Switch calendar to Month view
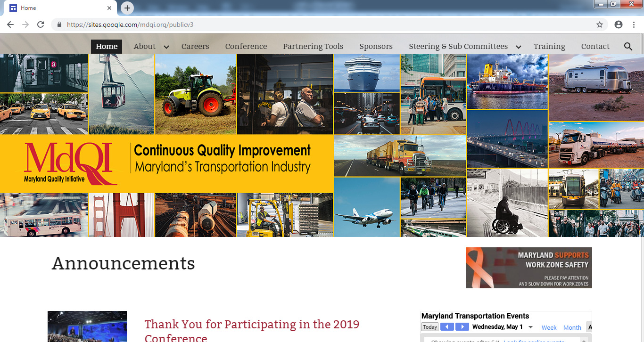The image size is (644, 342). point(572,327)
